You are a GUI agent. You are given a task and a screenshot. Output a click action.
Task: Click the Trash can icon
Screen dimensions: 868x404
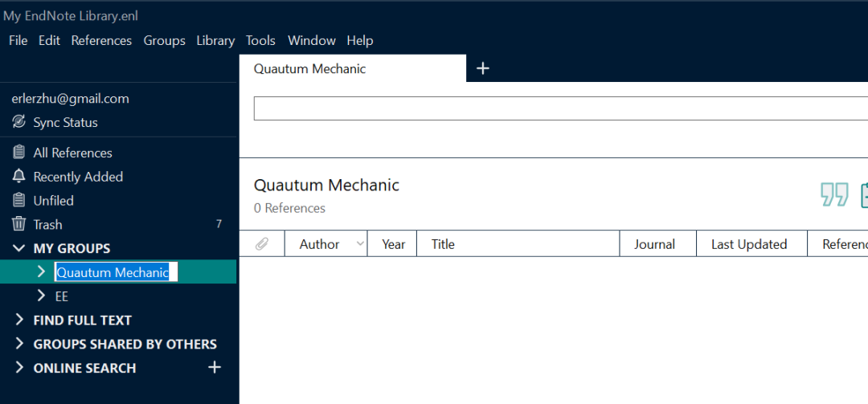point(18,224)
